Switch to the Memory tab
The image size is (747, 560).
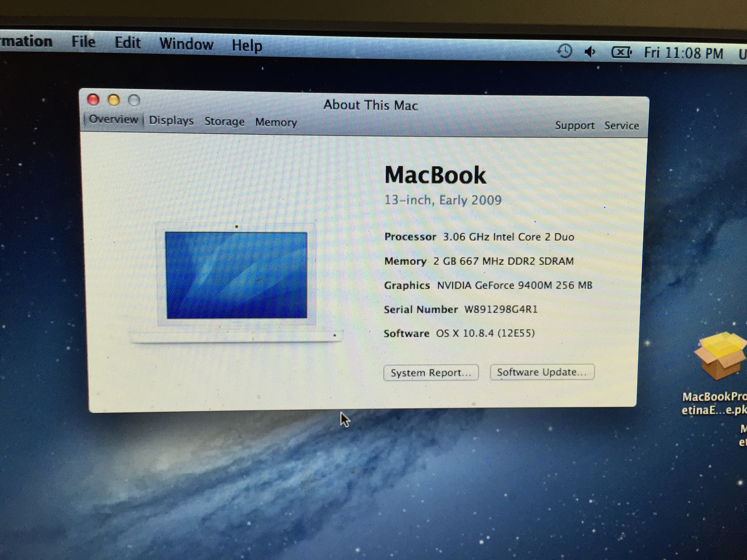point(276,122)
